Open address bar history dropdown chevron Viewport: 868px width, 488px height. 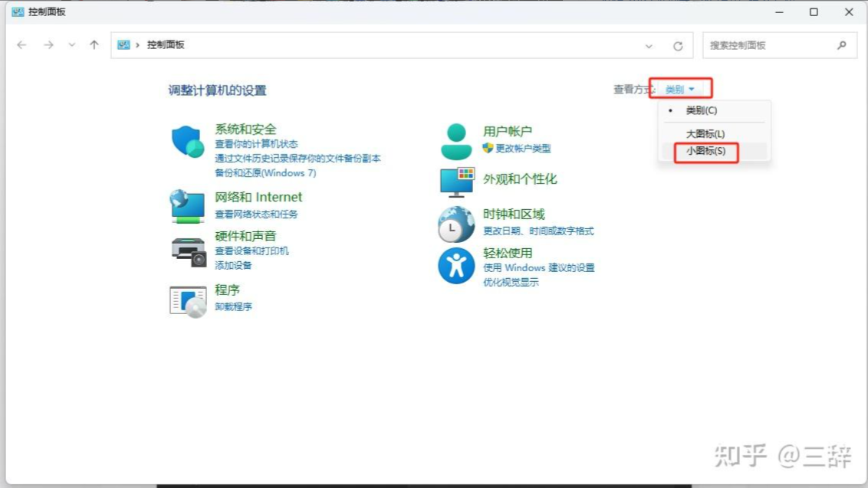point(649,46)
